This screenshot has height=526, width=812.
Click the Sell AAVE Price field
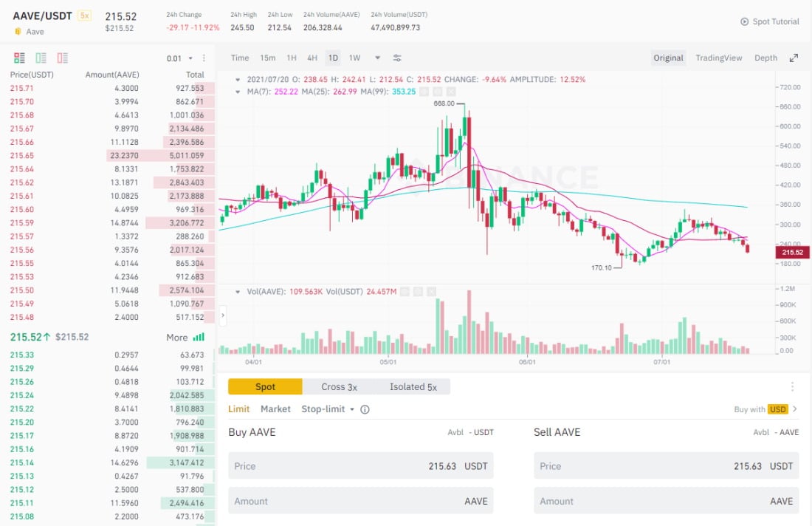667,466
